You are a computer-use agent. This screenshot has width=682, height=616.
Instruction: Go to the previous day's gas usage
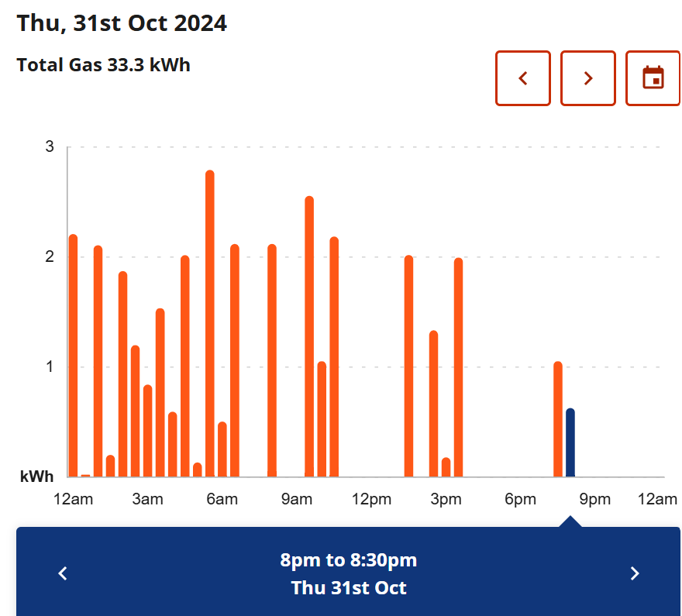tap(523, 78)
